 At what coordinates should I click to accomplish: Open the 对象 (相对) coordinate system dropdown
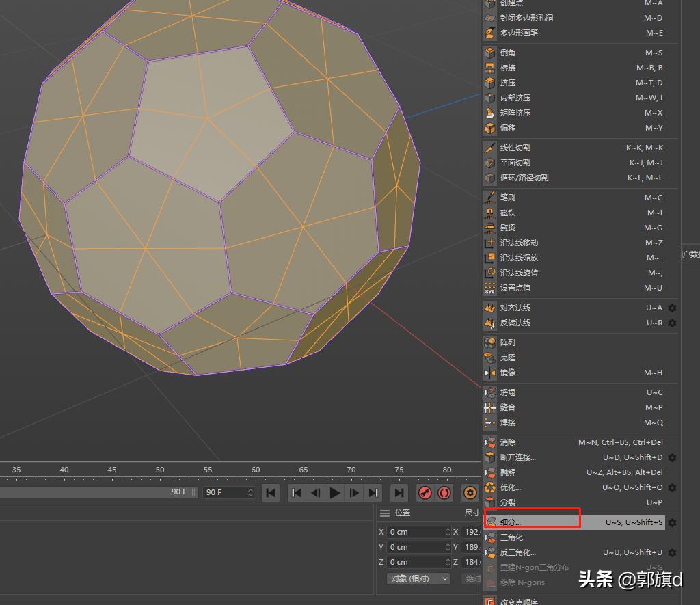point(418,578)
